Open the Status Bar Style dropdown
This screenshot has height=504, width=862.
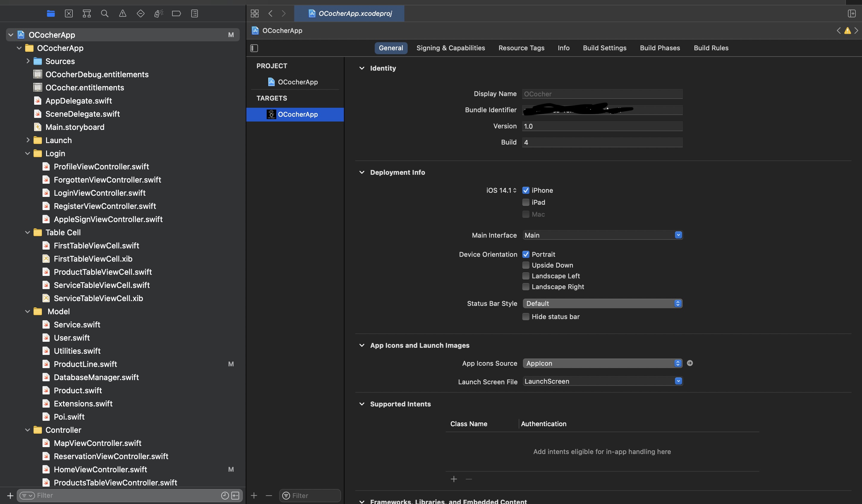(603, 303)
